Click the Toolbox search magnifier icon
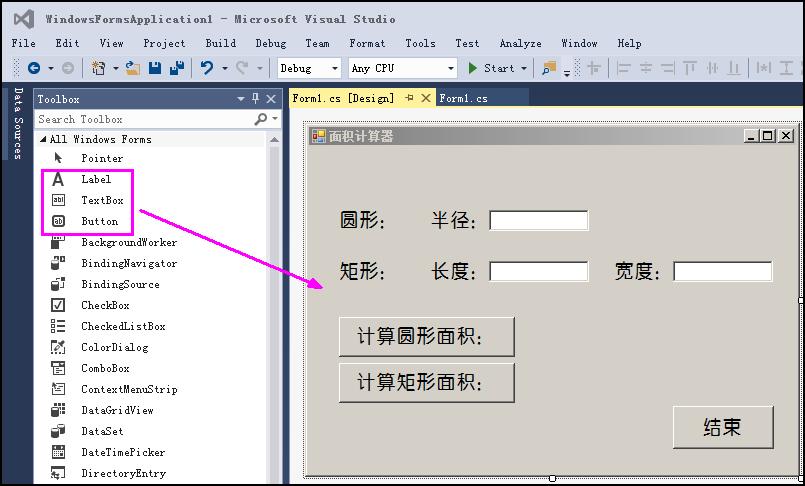 coord(261,119)
